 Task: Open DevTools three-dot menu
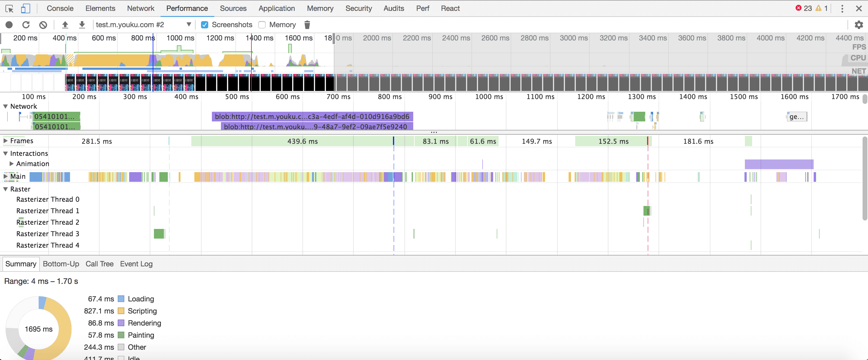pyautogui.click(x=842, y=8)
